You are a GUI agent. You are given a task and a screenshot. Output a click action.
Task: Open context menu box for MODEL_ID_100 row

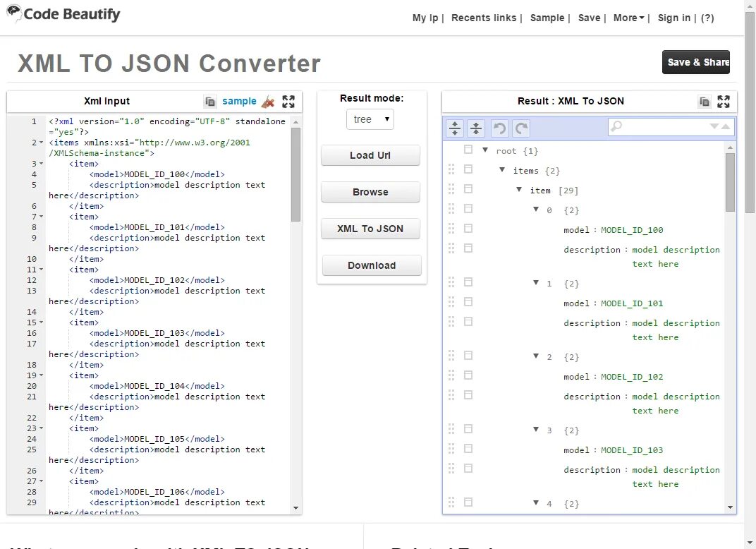[x=468, y=229]
